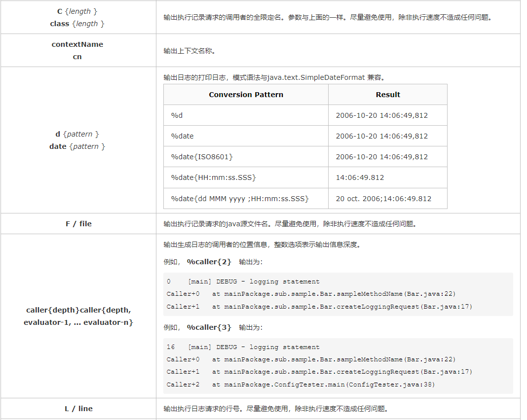Click the "Conversion Pattern" column header
Image resolution: width=527 pixels, height=420 pixels.
point(246,95)
